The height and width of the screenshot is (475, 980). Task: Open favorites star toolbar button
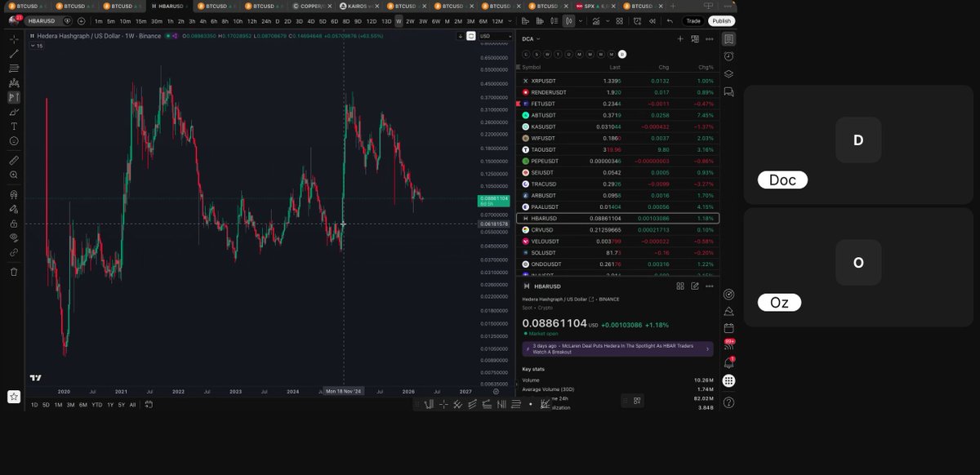14,397
